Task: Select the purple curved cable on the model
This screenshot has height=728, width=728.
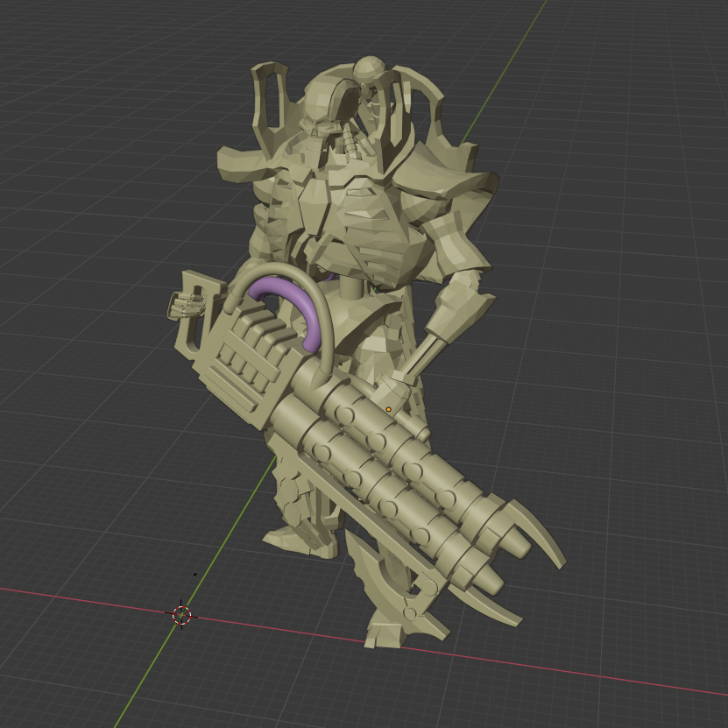Action: coord(293,310)
